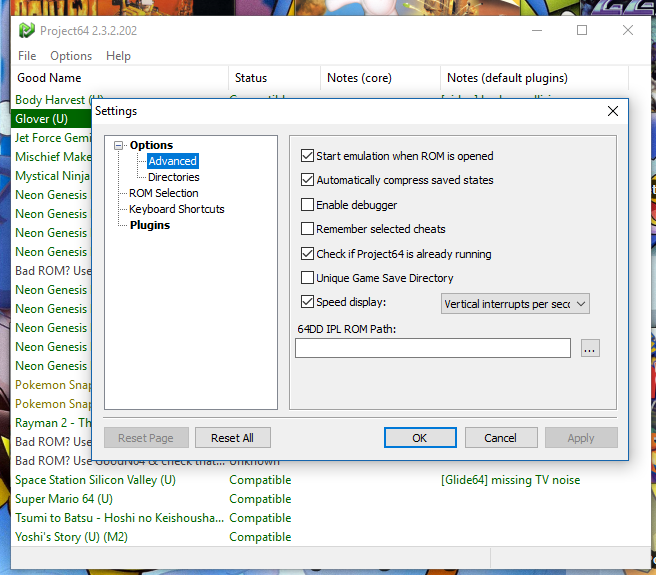Select Body Harvest ROM entry

click(x=53, y=100)
